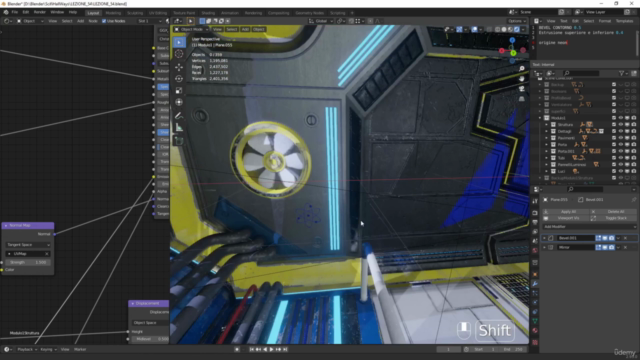This screenshot has width=640, height=360.
Task: Select the Scale tool in viewport toolbar
Action: coord(179,91)
